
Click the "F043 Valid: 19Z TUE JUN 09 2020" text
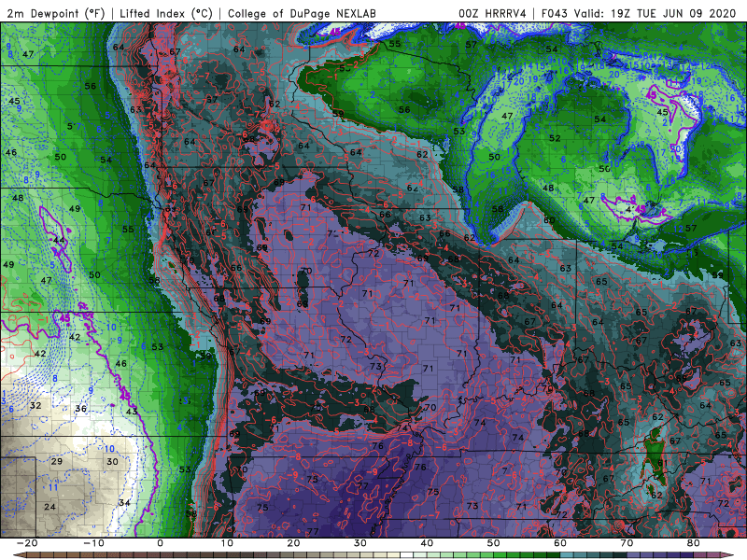(x=639, y=13)
